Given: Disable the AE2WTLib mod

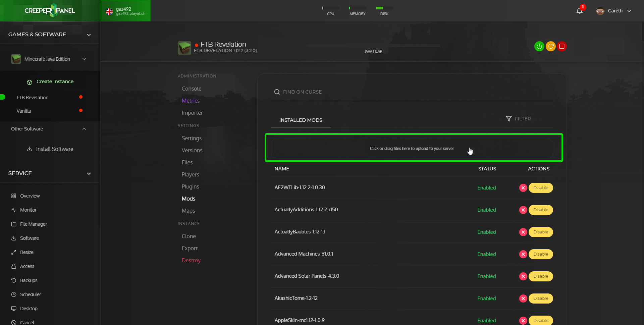Looking at the screenshot, I should (541, 188).
